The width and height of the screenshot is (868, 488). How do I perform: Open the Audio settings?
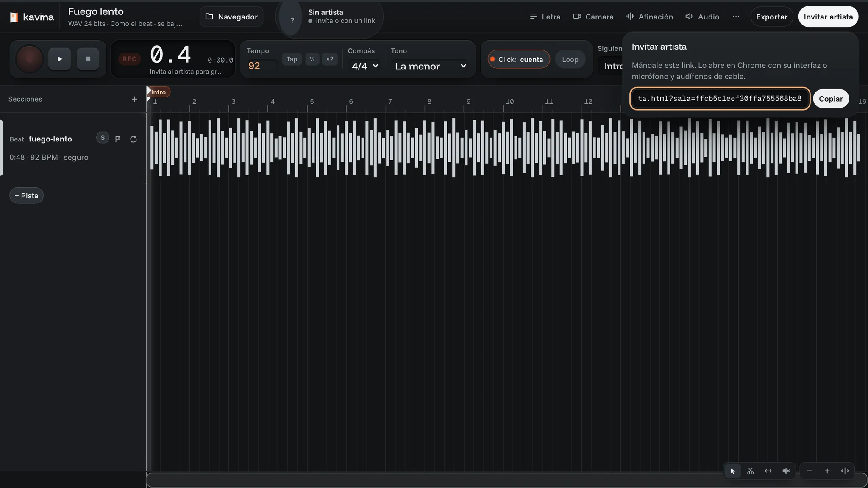pos(702,17)
